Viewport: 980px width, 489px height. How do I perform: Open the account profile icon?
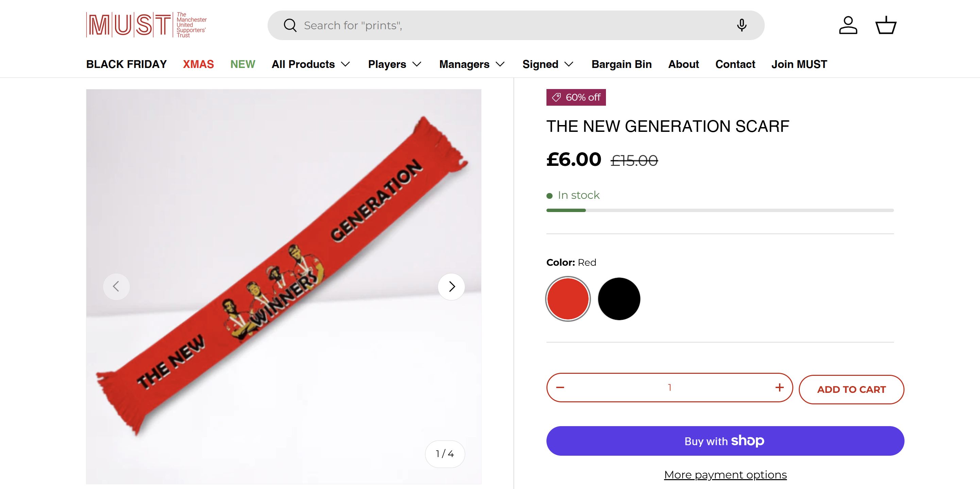(x=848, y=25)
